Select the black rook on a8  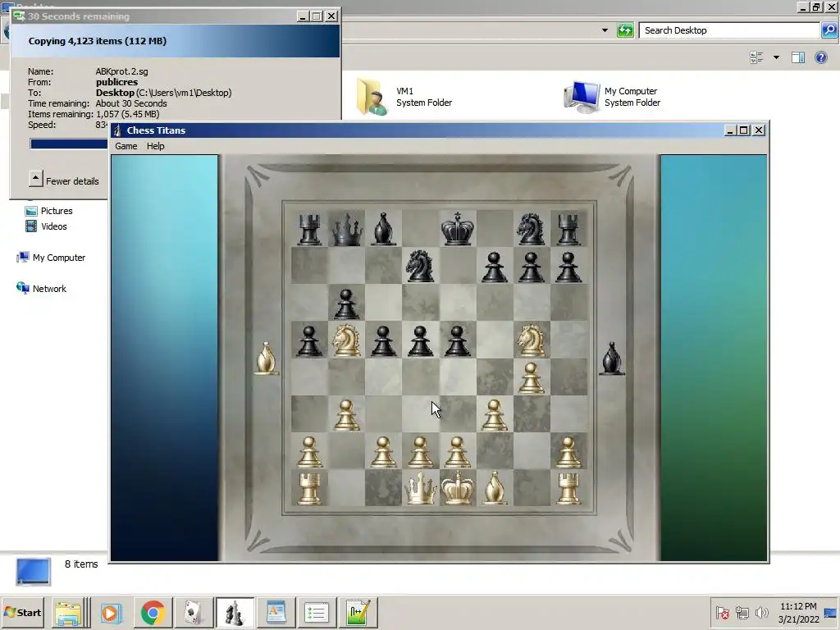click(309, 229)
